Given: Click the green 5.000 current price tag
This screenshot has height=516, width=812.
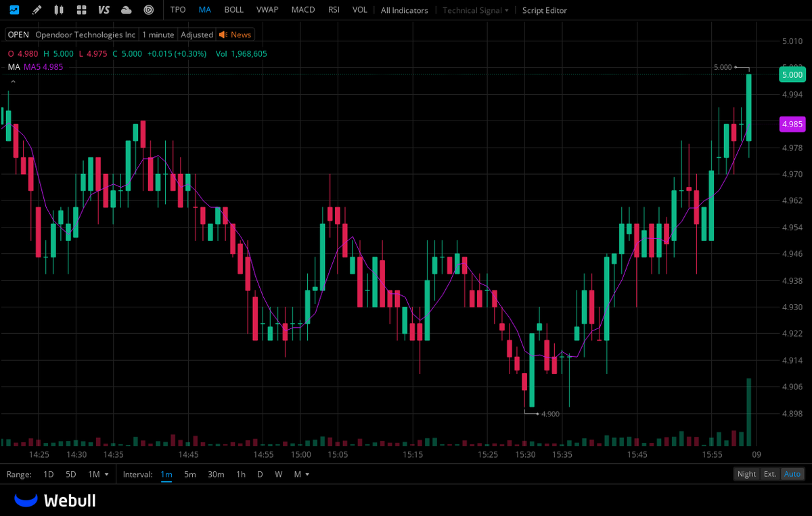Looking at the screenshot, I should (792, 74).
